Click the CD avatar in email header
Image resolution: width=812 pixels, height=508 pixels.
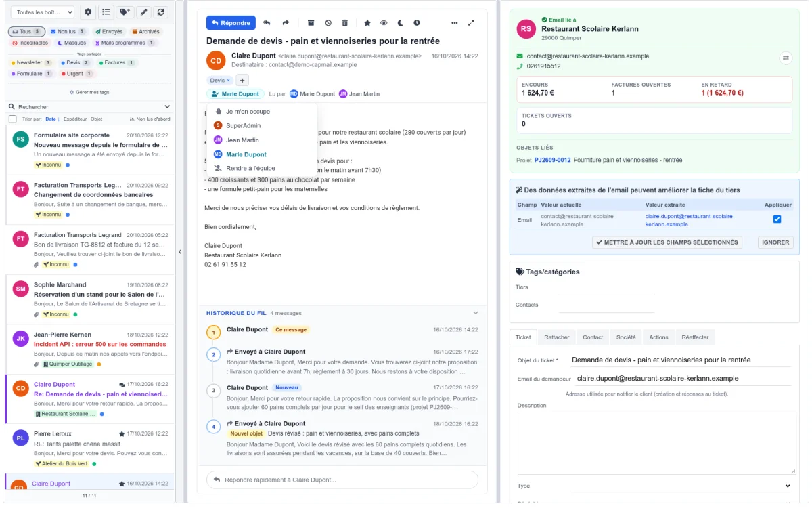216,60
